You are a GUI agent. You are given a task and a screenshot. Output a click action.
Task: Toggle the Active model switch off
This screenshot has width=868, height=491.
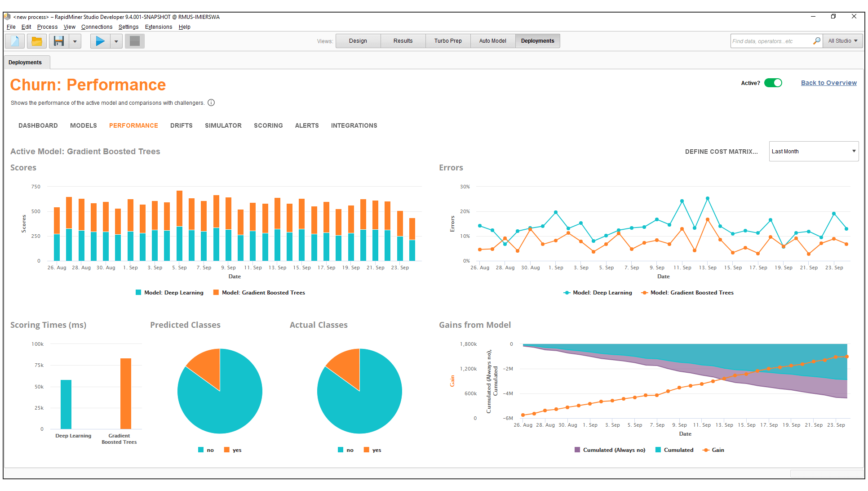773,83
